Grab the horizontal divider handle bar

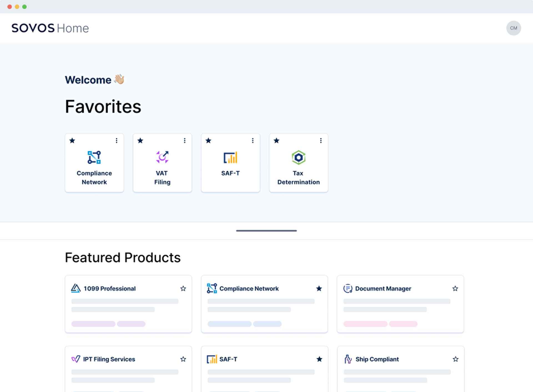point(266,230)
